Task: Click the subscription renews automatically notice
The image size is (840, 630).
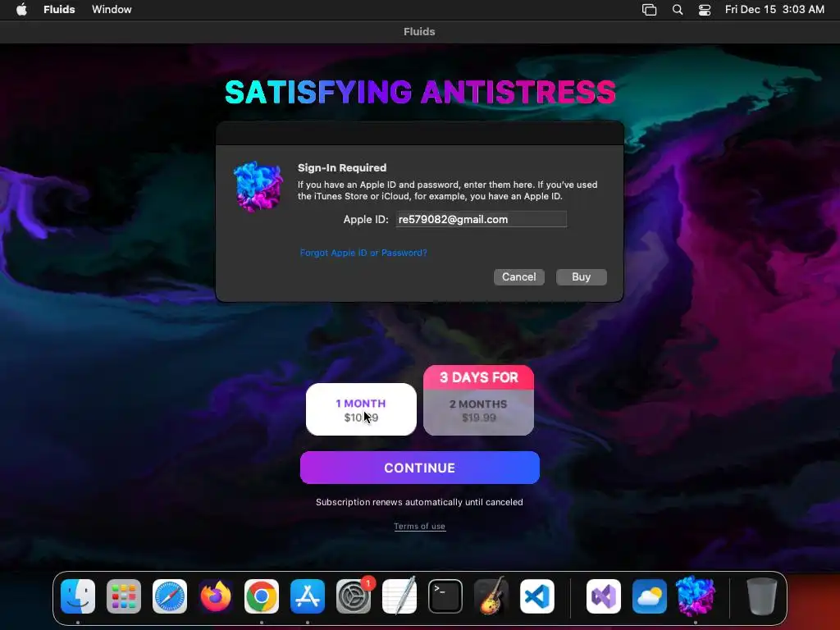Action: coord(419,502)
